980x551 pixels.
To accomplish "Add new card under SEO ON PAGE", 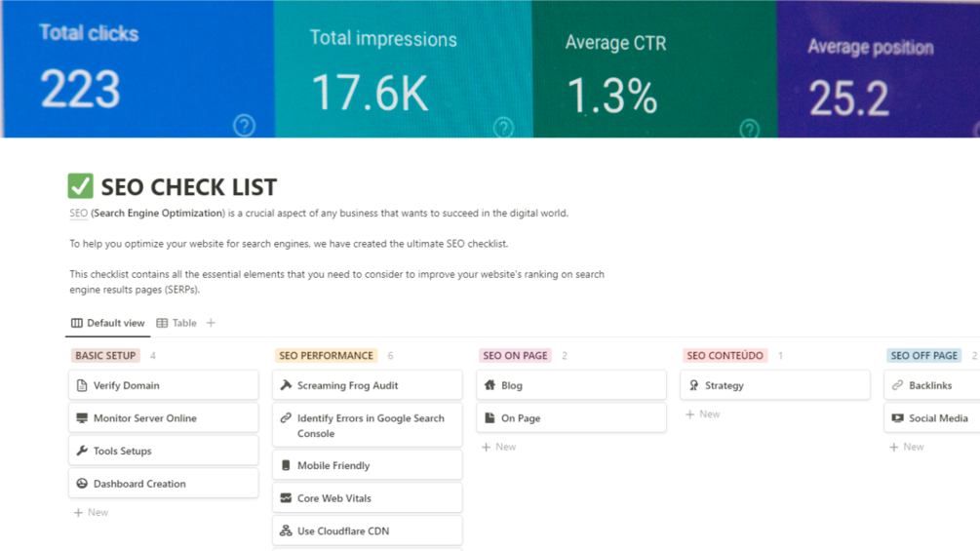I will (x=498, y=447).
